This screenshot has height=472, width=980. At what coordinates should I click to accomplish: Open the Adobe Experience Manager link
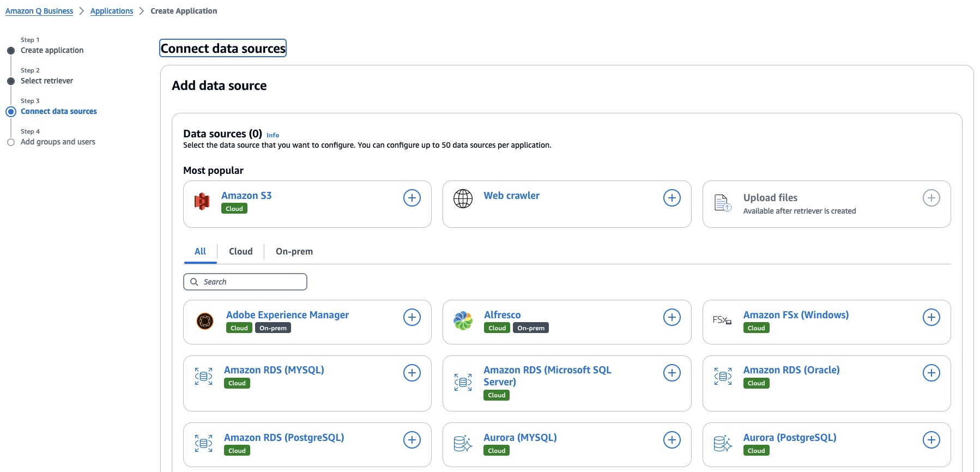click(288, 315)
